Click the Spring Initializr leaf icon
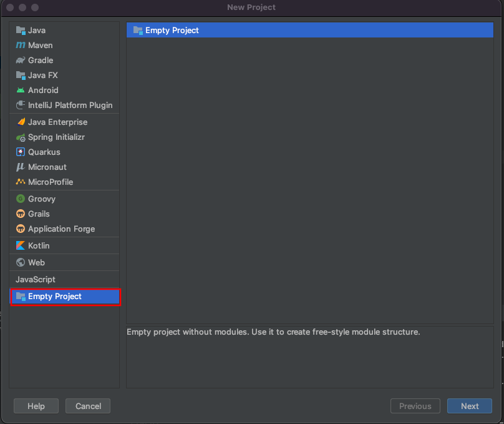Viewport: 504px width, 424px height. pyautogui.click(x=21, y=137)
